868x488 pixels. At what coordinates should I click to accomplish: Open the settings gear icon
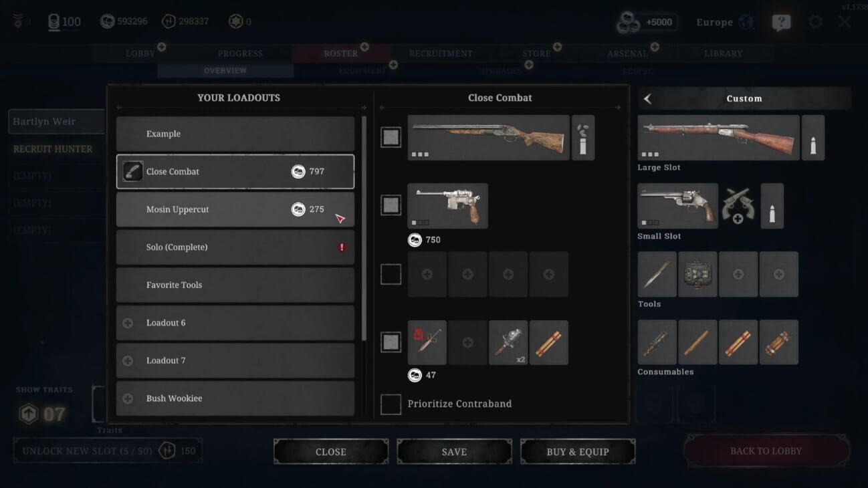pyautogui.click(x=815, y=21)
